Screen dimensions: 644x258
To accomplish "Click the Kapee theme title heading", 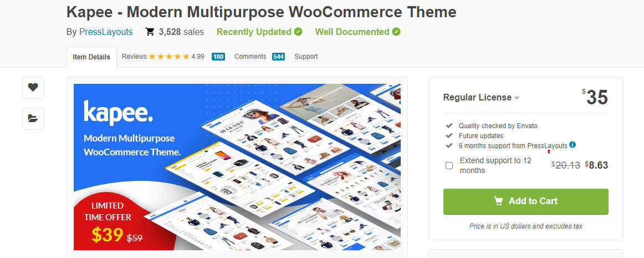I will 261,12.
